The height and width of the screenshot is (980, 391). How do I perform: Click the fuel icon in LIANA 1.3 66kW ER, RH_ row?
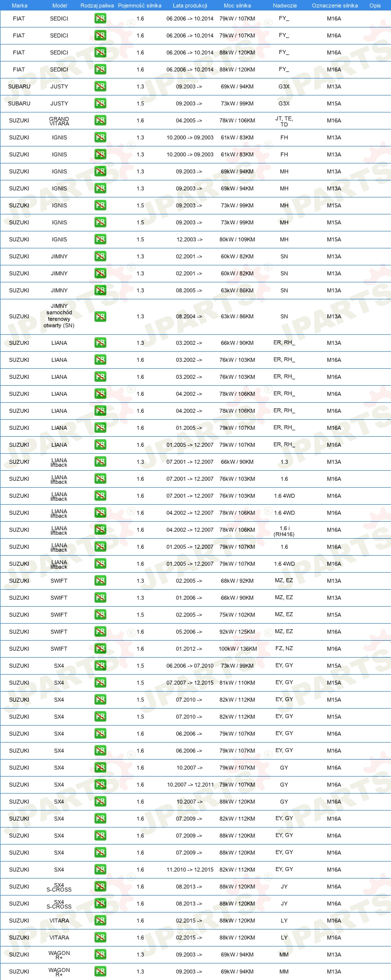(100, 343)
